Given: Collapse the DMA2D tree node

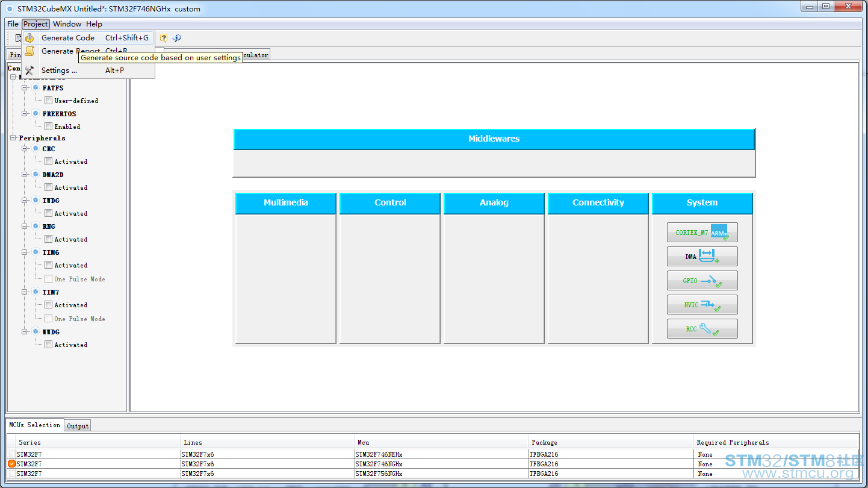Looking at the screenshot, I should (25, 175).
